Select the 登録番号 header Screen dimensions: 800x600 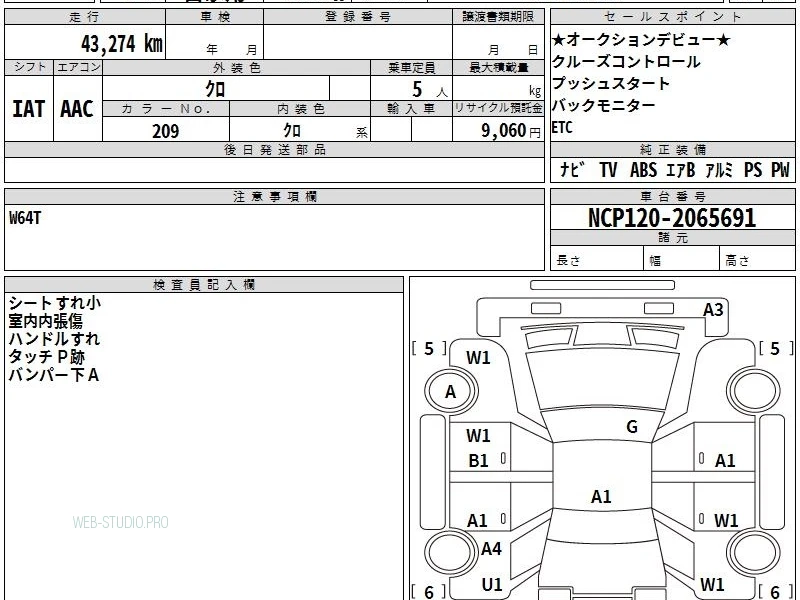[x=358, y=17]
